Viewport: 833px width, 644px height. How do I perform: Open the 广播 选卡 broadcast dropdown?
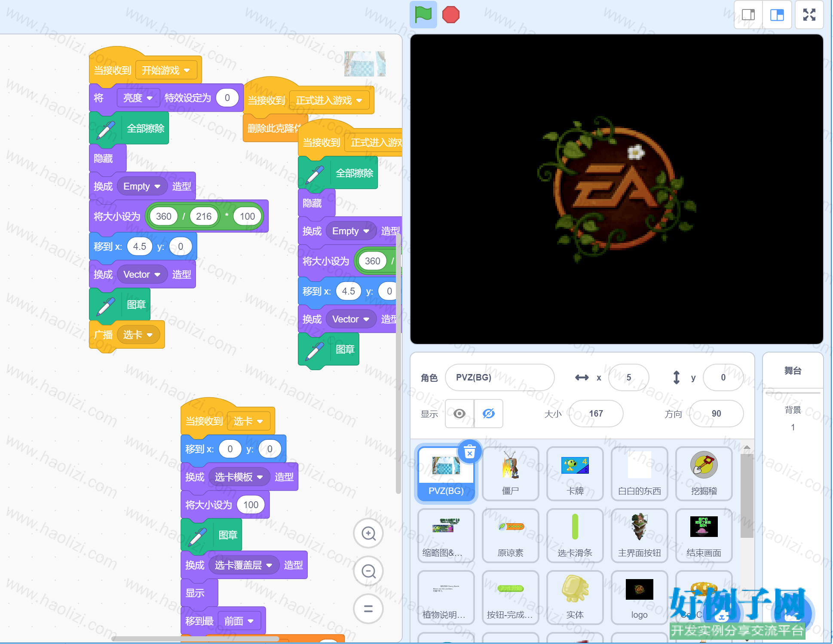(138, 335)
